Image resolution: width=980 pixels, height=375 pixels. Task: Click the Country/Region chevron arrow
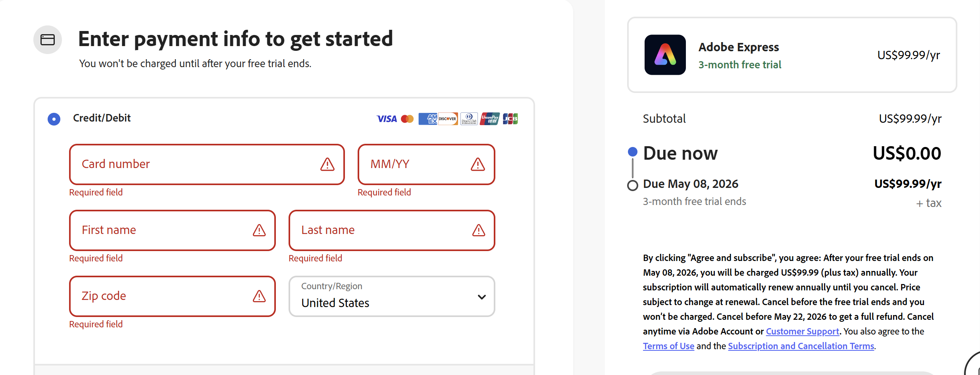click(482, 297)
